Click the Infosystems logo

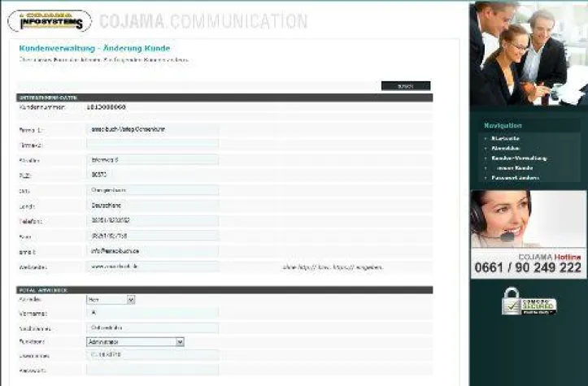(49, 21)
